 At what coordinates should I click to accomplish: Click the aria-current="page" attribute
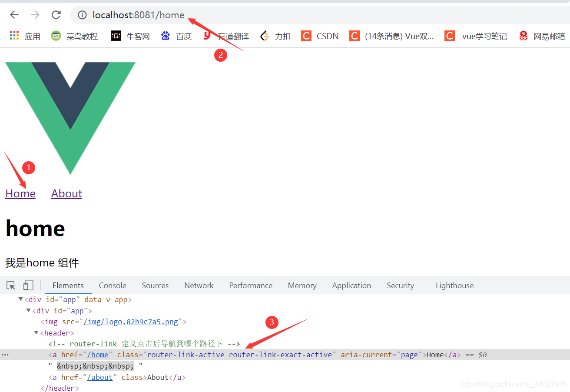pyautogui.click(x=382, y=355)
